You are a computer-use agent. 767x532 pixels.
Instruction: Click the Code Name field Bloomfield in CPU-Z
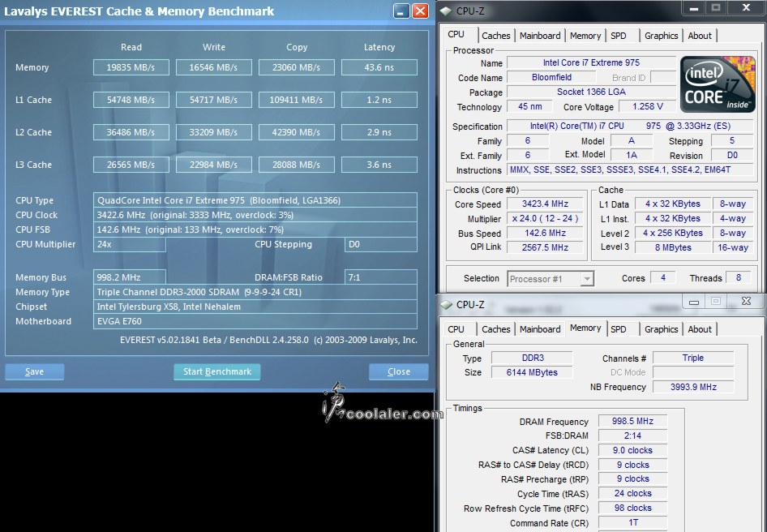point(552,77)
